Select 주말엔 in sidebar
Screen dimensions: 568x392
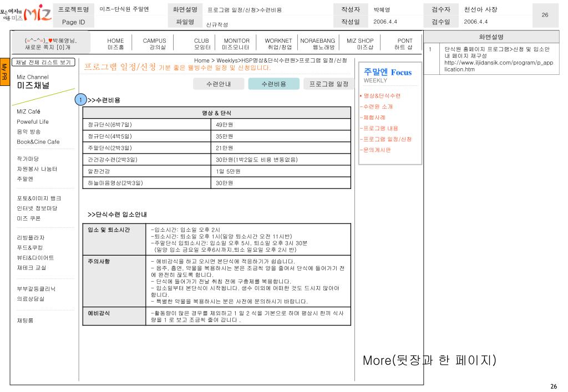pyautogui.click(x=25, y=179)
